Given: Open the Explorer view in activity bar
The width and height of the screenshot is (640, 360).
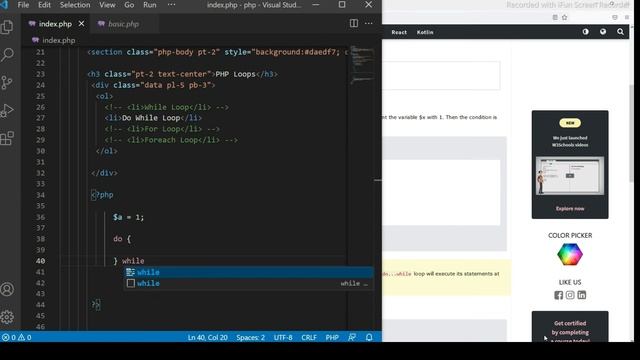Looking at the screenshot, I should point(7,27).
